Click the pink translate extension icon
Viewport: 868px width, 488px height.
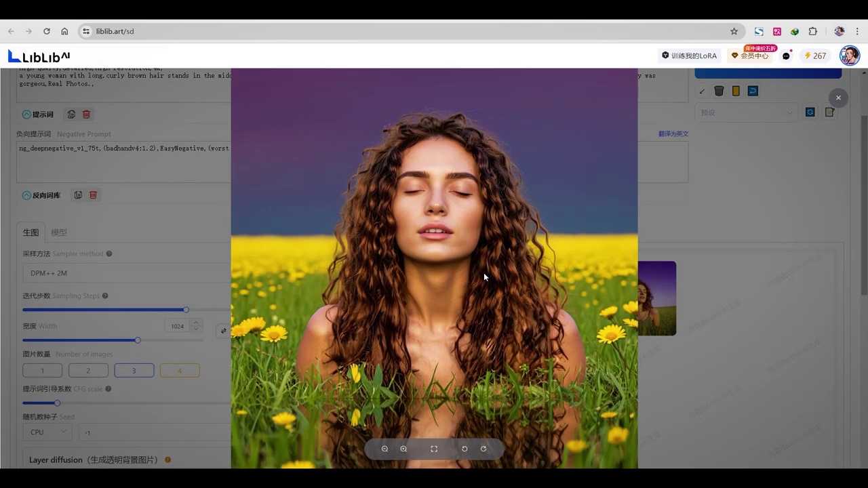click(x=777, y=31)
